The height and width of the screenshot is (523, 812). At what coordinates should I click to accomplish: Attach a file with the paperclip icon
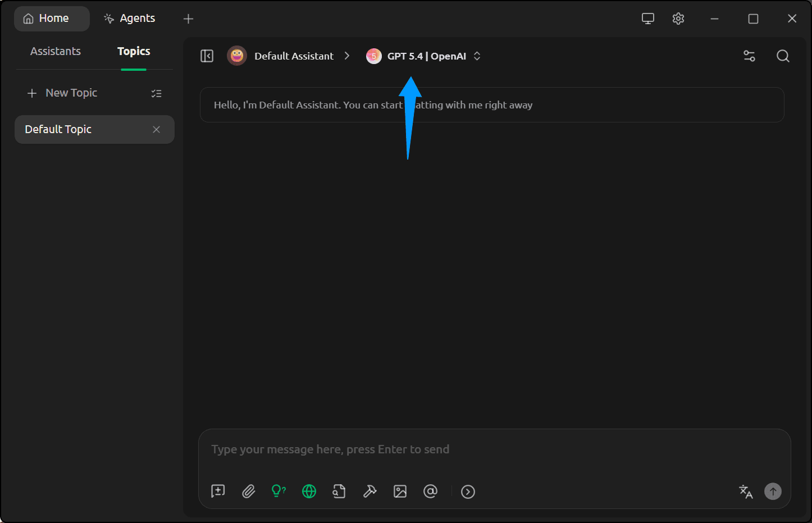[248, 492]
